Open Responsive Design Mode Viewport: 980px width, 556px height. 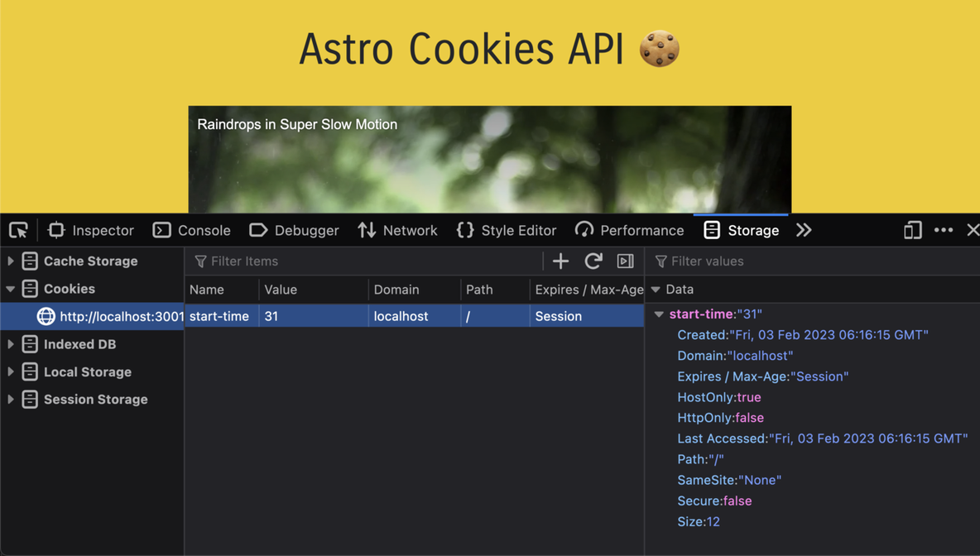pos(911,230)
